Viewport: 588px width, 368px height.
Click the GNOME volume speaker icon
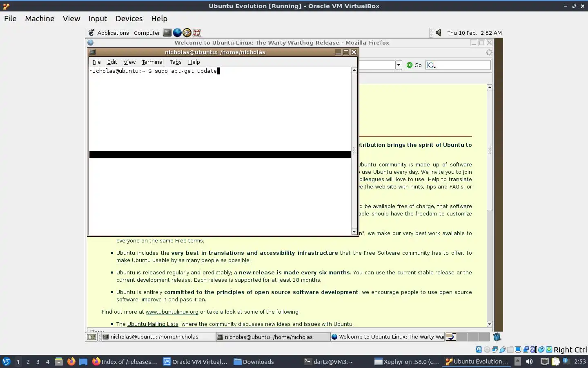[x=439, y=33]
